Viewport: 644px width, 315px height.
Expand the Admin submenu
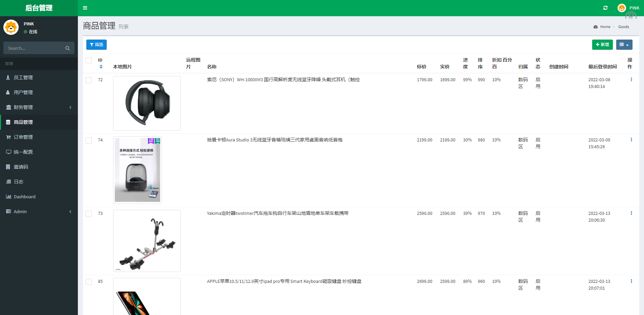point(20,211)
